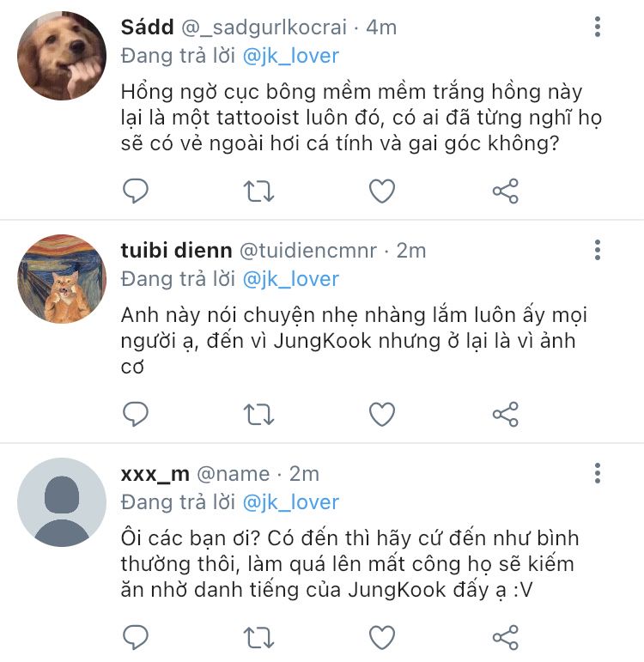644x662 pixels.
Task: Share tuibi dienn's tweet
Action: pyautogui.click(x=506, y=414)
